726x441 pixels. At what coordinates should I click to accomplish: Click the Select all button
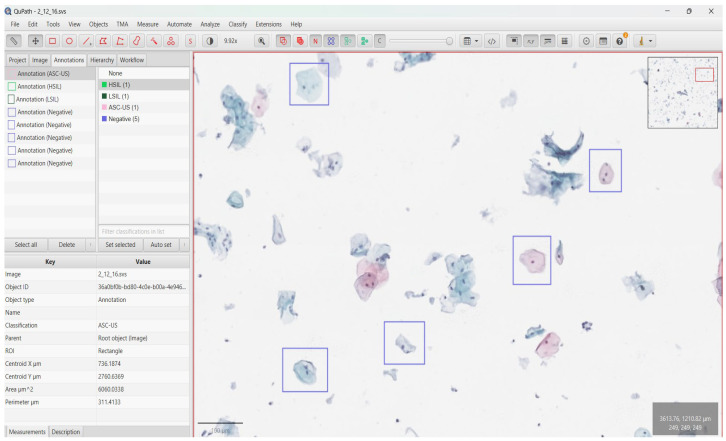click(26, 245)
